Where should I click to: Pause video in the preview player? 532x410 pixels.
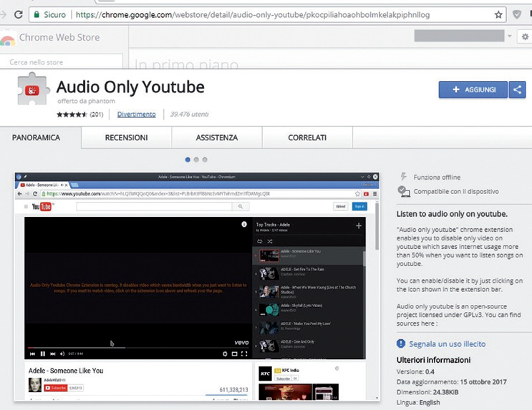point(43,353)
